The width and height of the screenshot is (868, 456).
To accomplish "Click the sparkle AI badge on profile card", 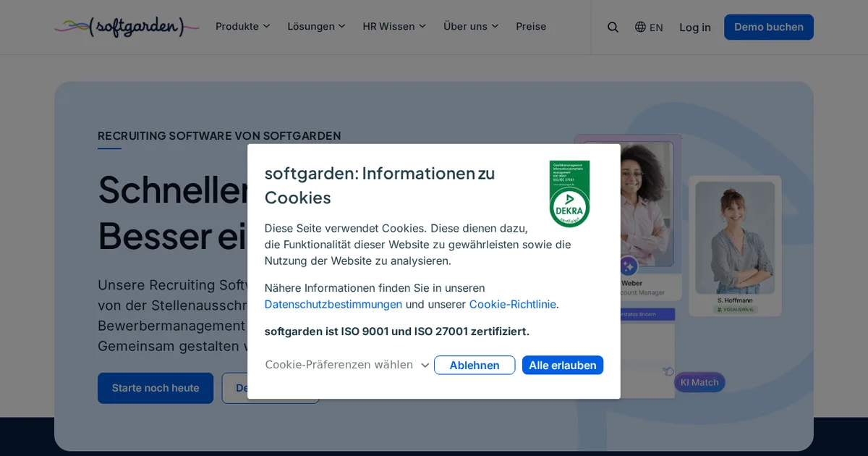I will (x=628, y=266).
